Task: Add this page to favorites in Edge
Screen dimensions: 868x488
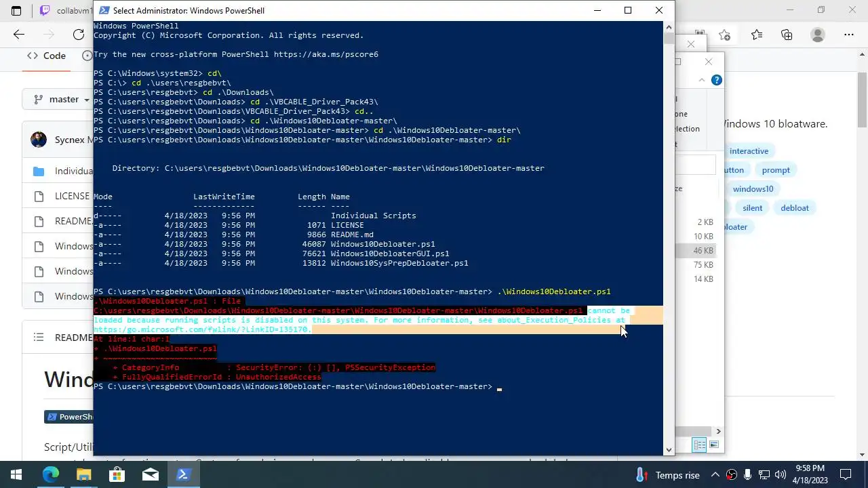Action: (724, 35)
